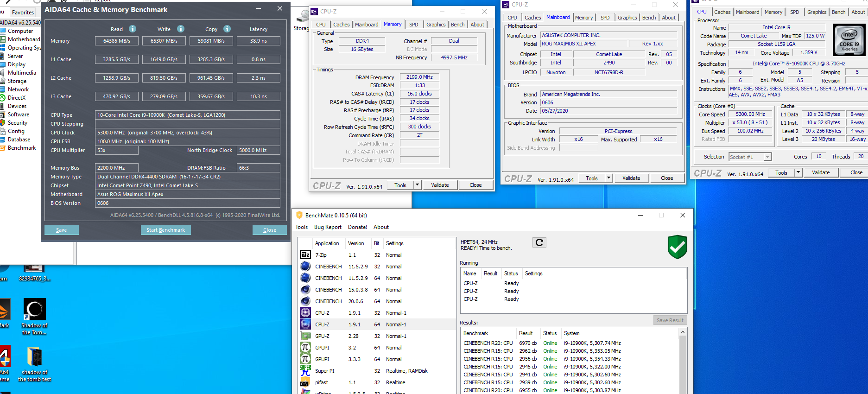Screen dimensions: 868x394
Task: Click the Memory Read 64385 MB/s field
Action: click(x=117, y=41)
